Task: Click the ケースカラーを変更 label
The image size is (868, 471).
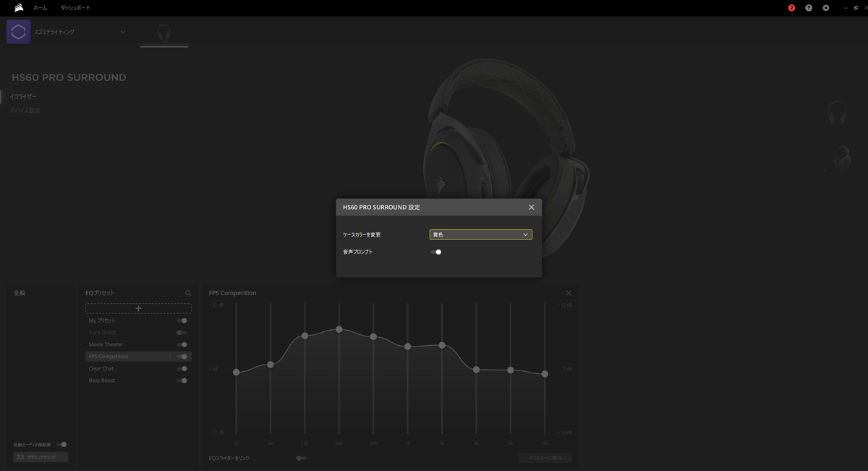Action: coord(362,234)
